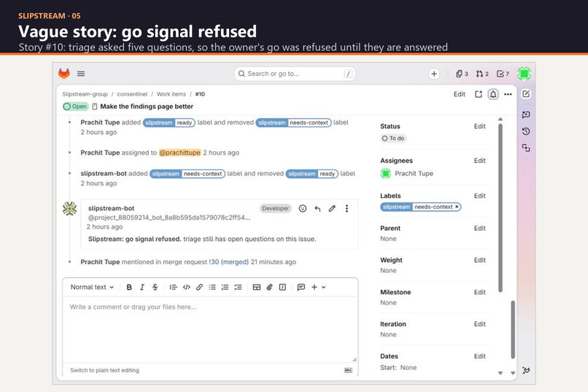Click the Markdown icon below the editor
Image resolution: width=588 pixels, height=392 pixels.
349,370
